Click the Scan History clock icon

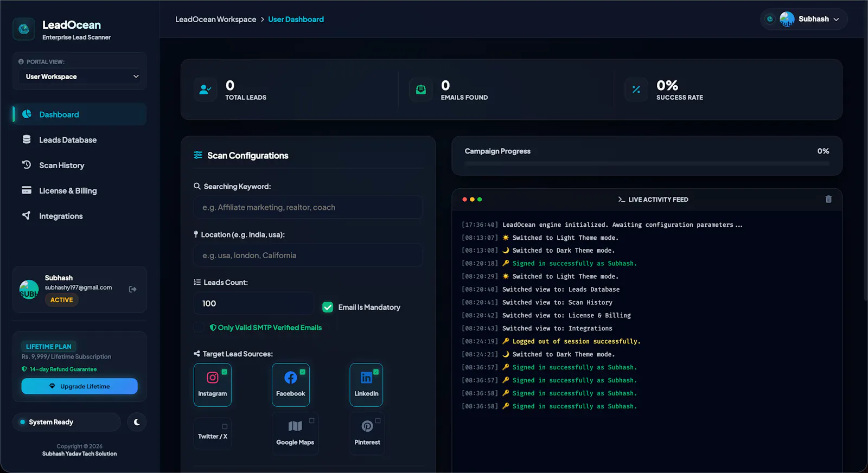[27, 164]
